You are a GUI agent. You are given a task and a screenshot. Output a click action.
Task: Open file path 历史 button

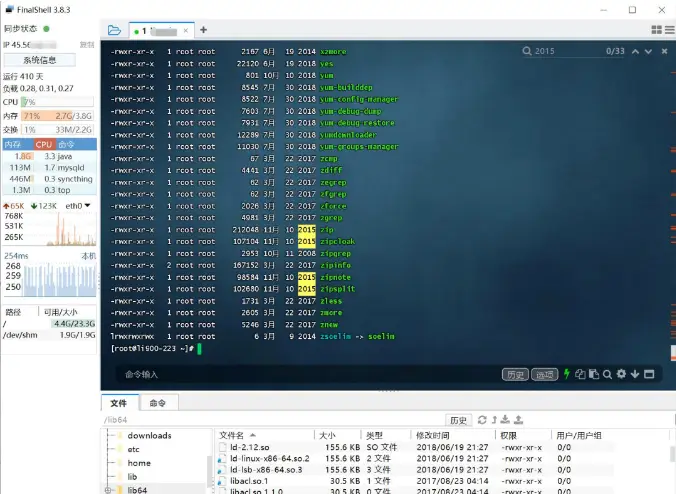pos(458,420)
